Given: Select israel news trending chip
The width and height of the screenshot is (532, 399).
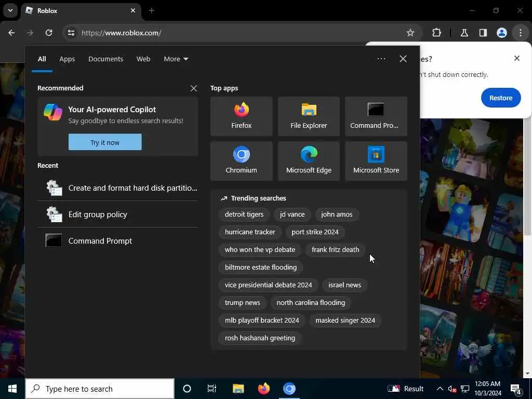Looking at the screenshot, I should (x=344, y=285).
